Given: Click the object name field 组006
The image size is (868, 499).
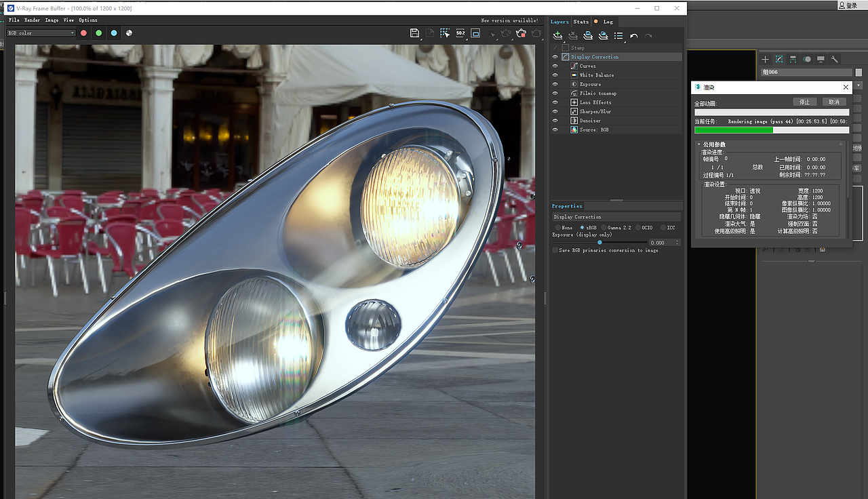Looking at the screenshot, I should pos(806,72).
